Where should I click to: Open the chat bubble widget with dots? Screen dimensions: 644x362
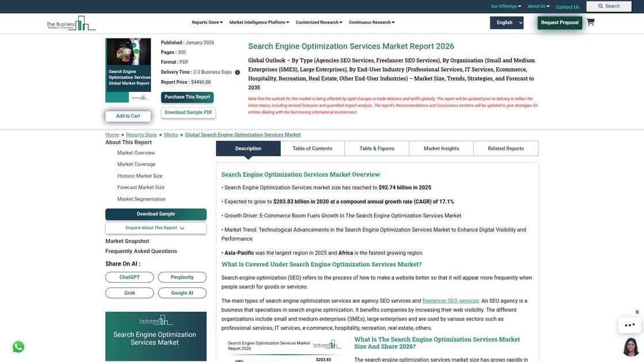(x=630, y=325)
